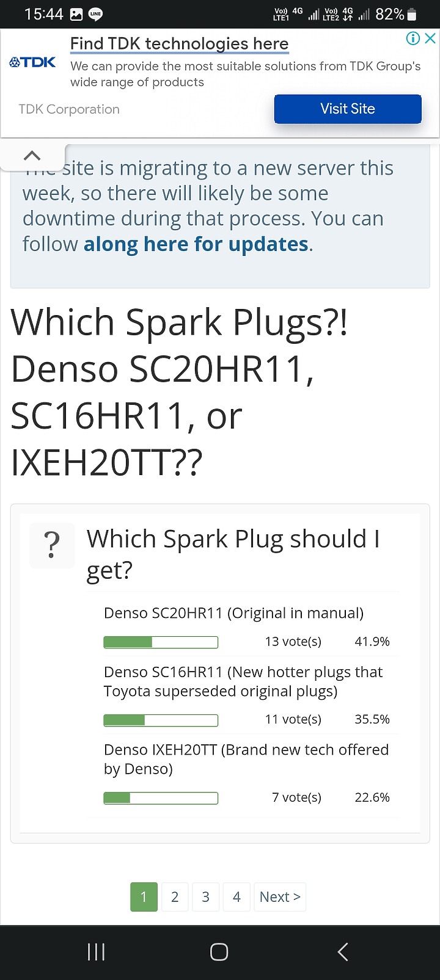Image resolution: width=440 pixels, height=980 pixels.
Task: Select current page 1 button
Action: tap(144, 897)
